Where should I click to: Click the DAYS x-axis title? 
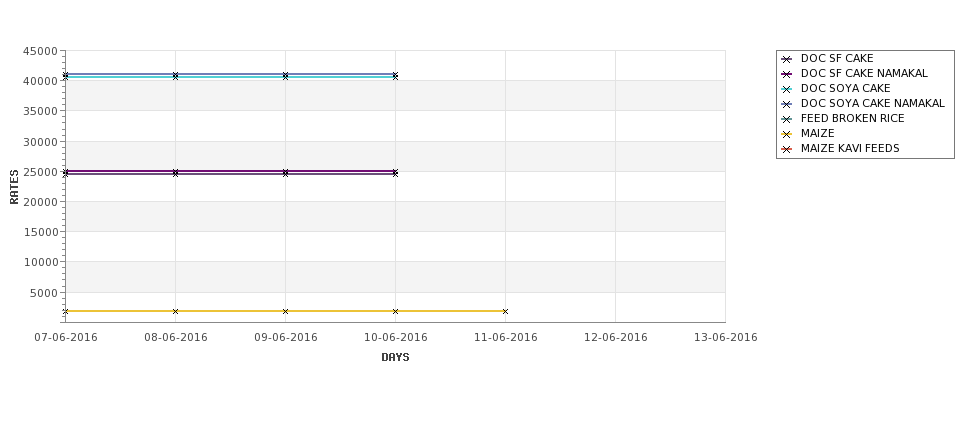tap(395, 357)
